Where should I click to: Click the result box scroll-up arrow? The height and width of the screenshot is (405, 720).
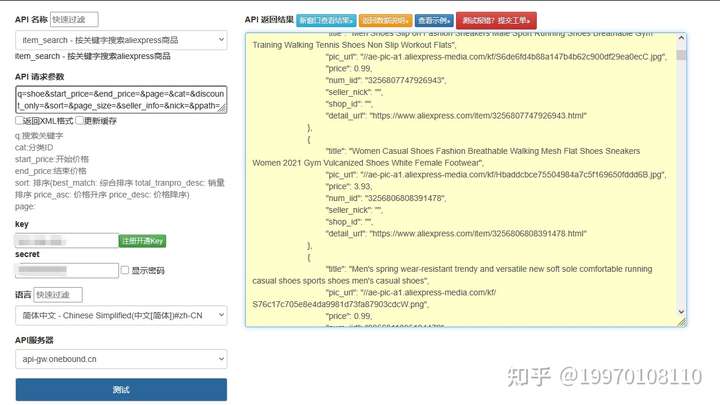click(681, 38)
